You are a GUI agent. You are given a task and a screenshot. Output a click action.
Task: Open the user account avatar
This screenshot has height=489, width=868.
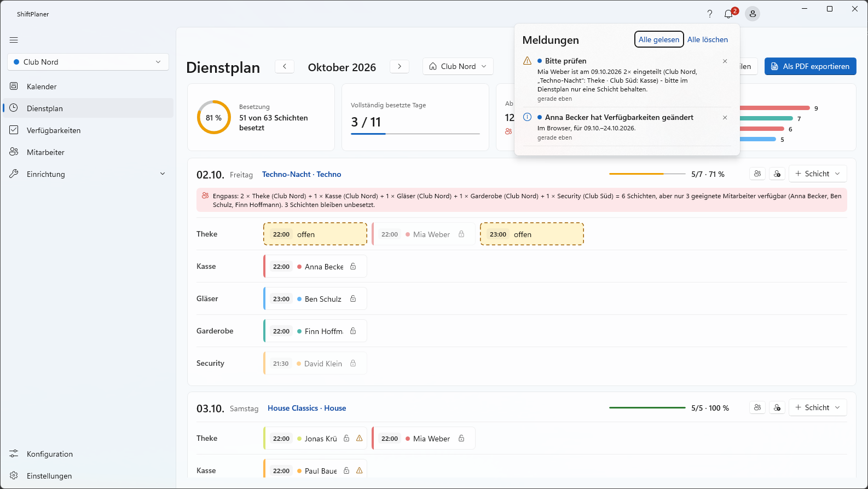point(753,14)
